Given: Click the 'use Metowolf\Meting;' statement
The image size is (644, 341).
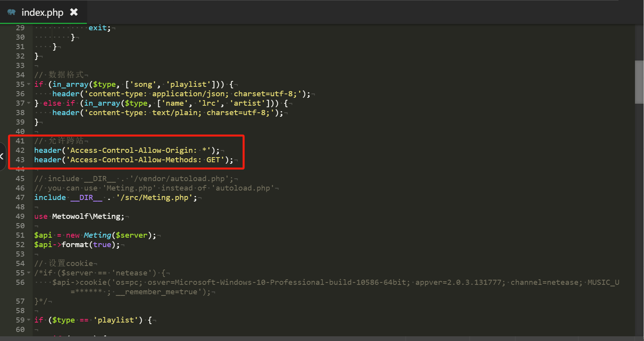Looking at the screenshot, I should tap(79, 216).
